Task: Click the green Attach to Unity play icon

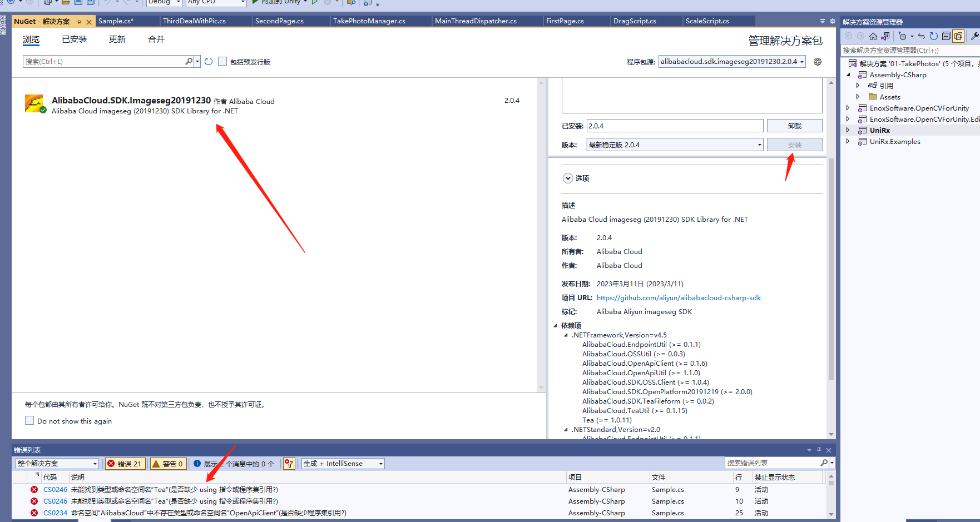Action: [255, 2]
